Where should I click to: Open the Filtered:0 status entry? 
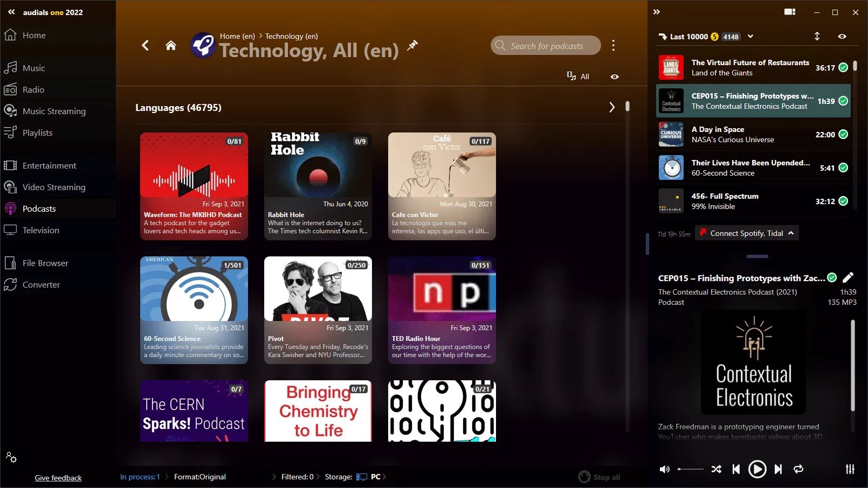click(297, 477)
